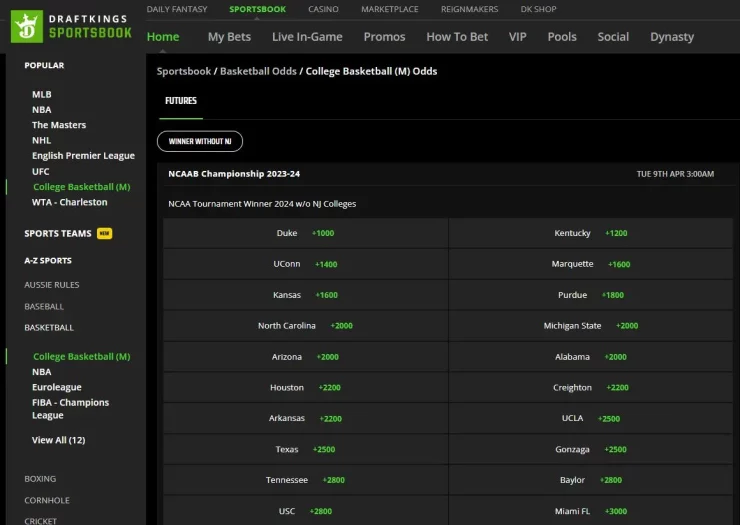Bet on Duke at +1000
Image resolution: width=740 pixels, height=525 pixels.
click(305, 233)
